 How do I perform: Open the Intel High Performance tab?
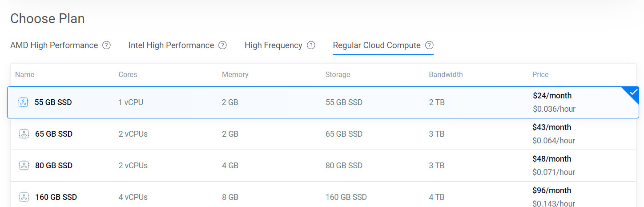click(x=171, y=45)
